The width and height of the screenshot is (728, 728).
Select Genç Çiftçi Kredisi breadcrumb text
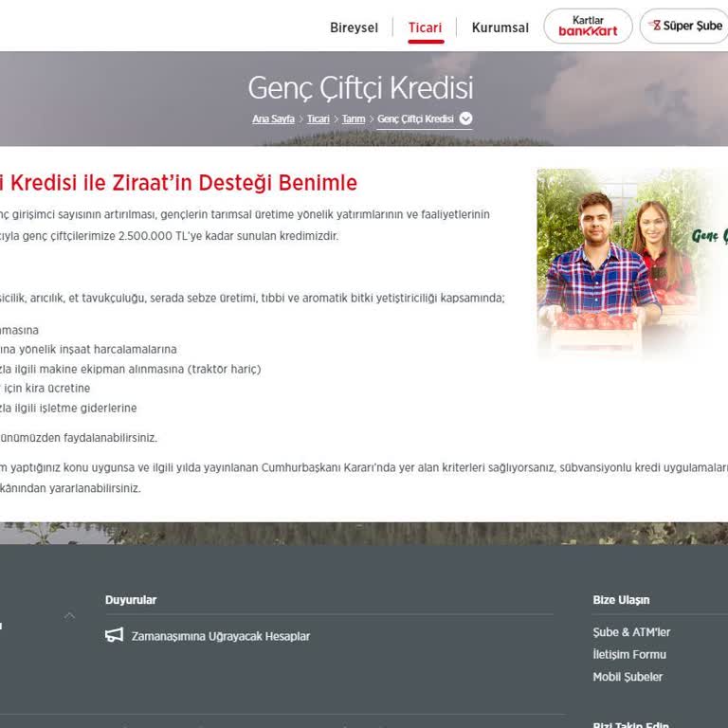(415, 118)
